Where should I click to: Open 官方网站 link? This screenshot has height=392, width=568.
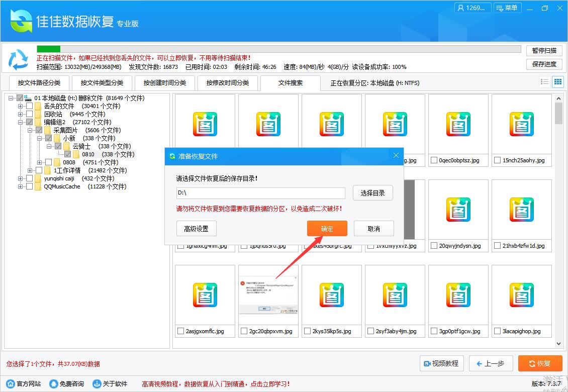pyautogui.click(x=24, y=383)
